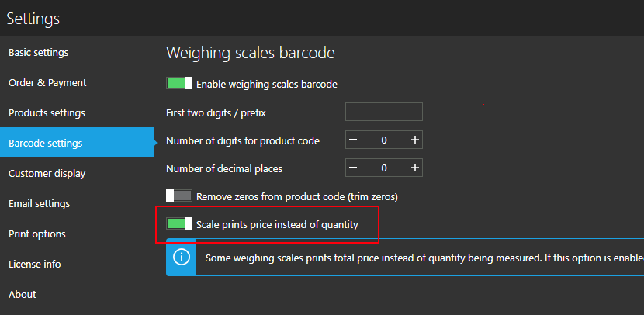Open Customer display settings
The image size is (644, 315).
click(47, 174)
